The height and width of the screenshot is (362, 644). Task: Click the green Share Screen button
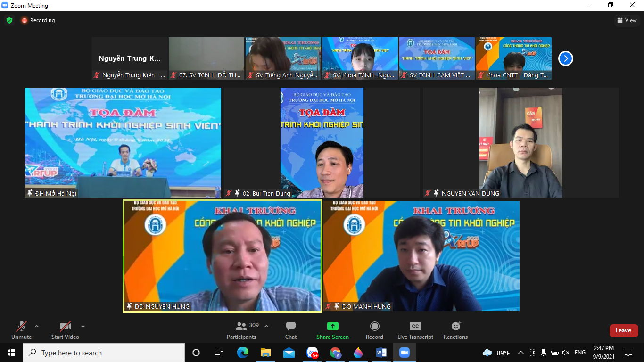click(332, 330)
